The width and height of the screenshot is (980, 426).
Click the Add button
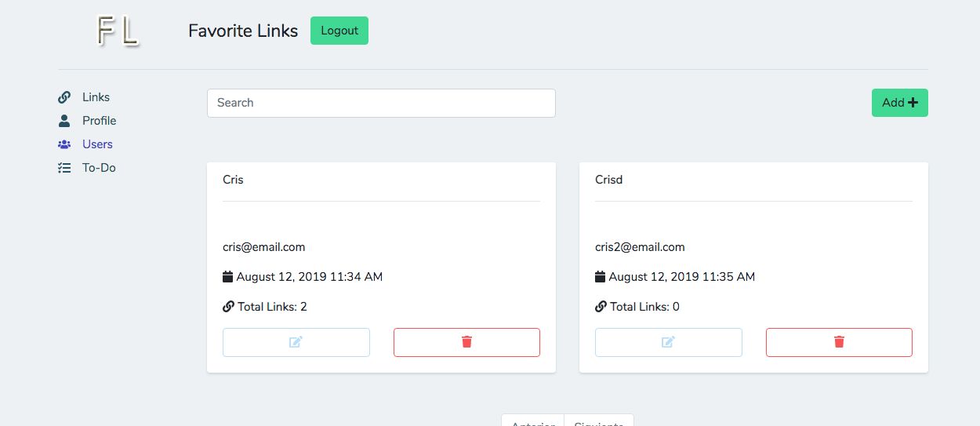click(x=899, y=103)
